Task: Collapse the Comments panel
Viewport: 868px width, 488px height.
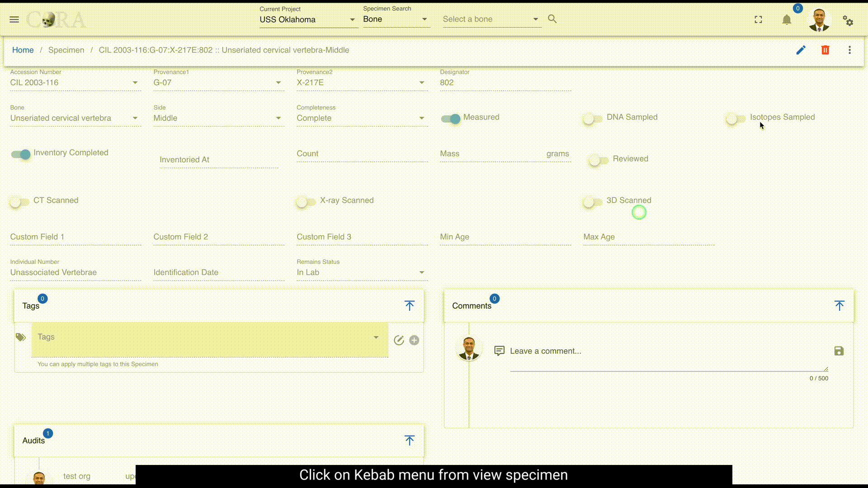Action: pos(839,306)
